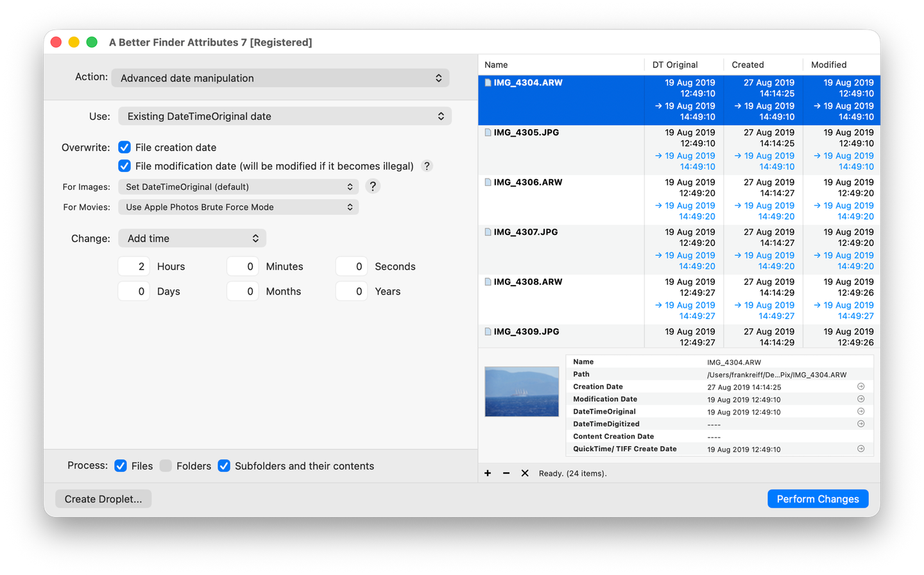Enable the Folders checkbox

[166, 465]
